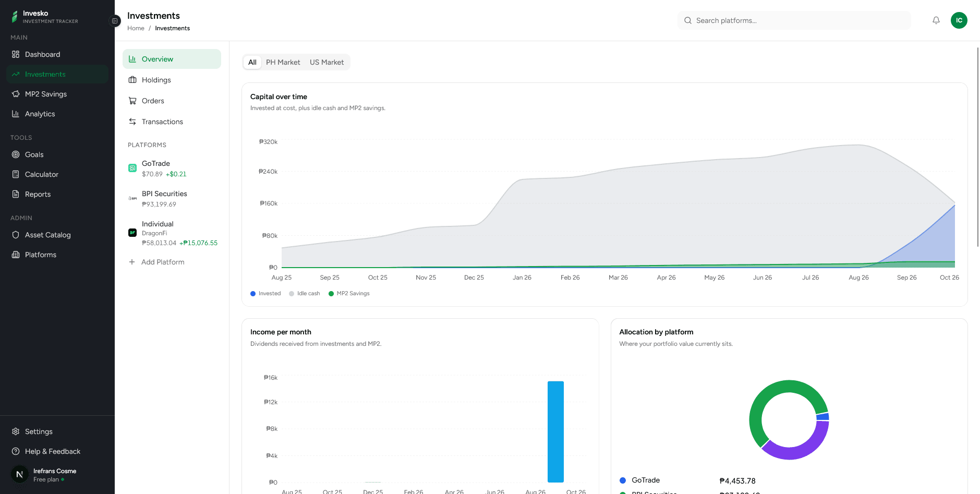980x494 pixels.
Task: Open the BPI Securities platform
Action: (172, 199)
